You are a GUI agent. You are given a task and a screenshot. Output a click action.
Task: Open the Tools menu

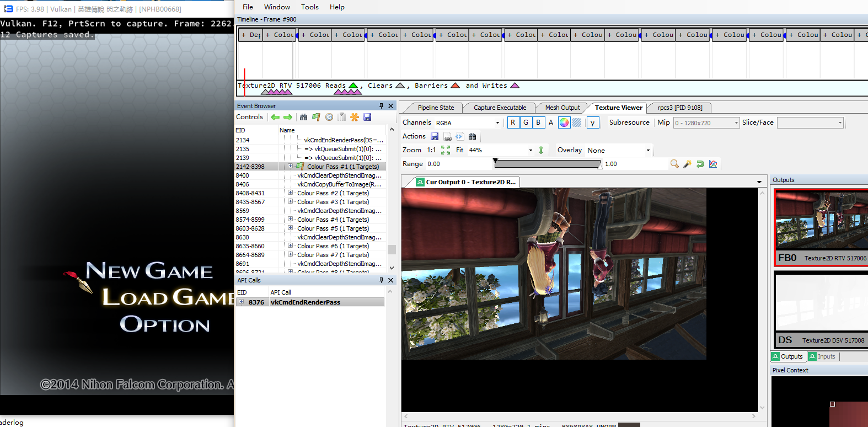coord(309,7)
